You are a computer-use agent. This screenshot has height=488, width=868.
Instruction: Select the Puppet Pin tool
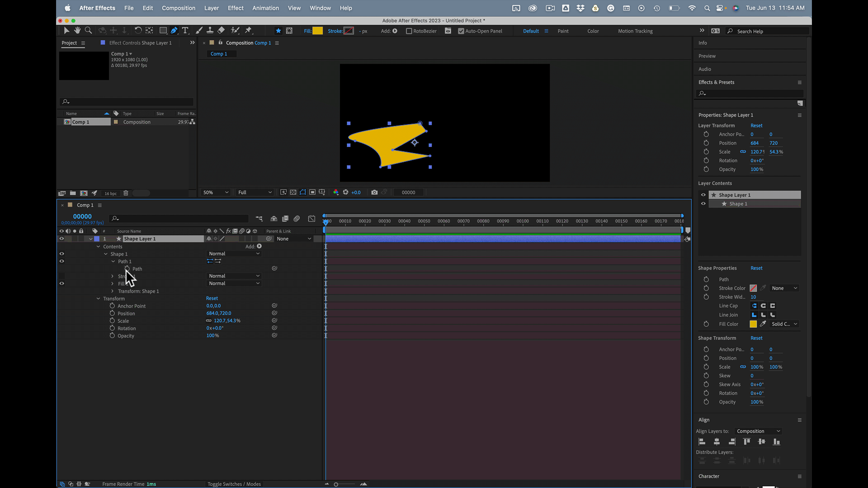click(x=248, y=30)
